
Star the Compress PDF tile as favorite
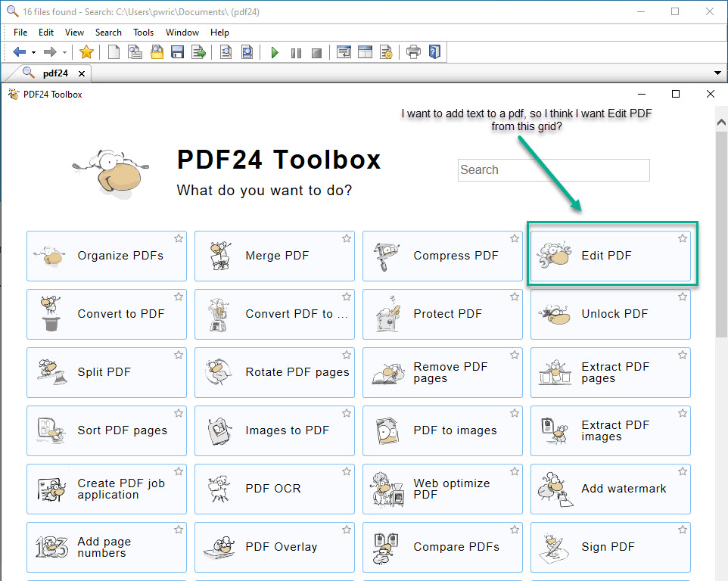515,238
